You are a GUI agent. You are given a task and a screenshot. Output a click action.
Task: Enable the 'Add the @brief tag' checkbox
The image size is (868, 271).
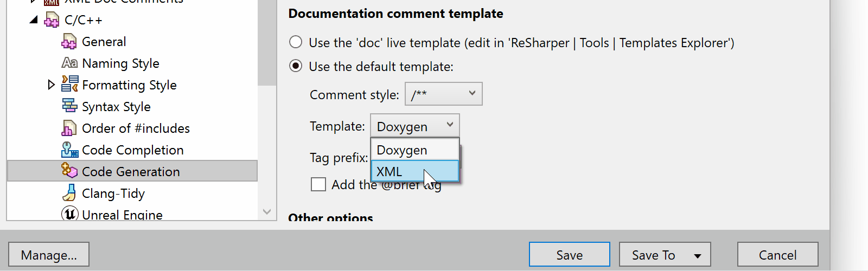coord(318,185)
